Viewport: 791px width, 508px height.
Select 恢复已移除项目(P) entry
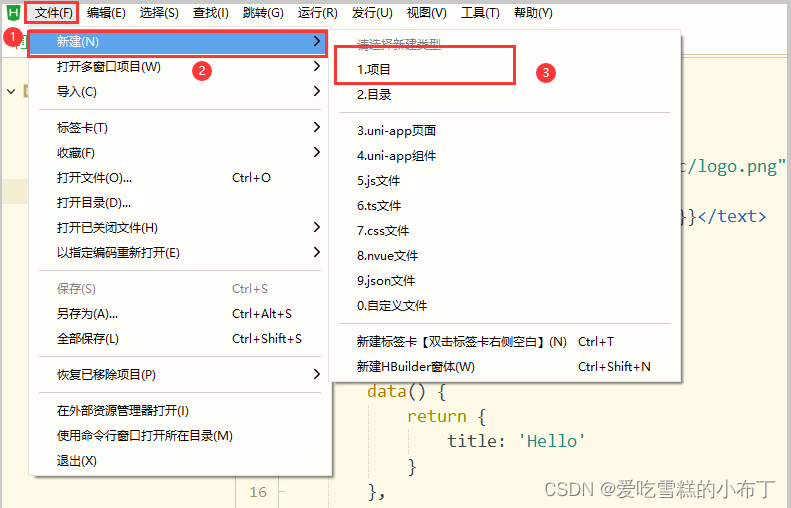point(179,374)
